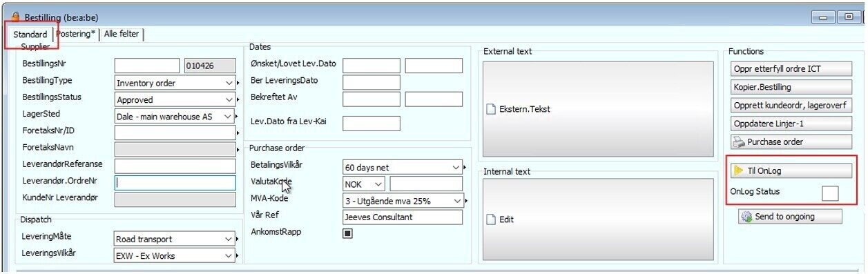The width and height of the screenshot is (868, 274).
Task: Open the BetalingsVilkår dropdown
Action: [x=456, y=167]
